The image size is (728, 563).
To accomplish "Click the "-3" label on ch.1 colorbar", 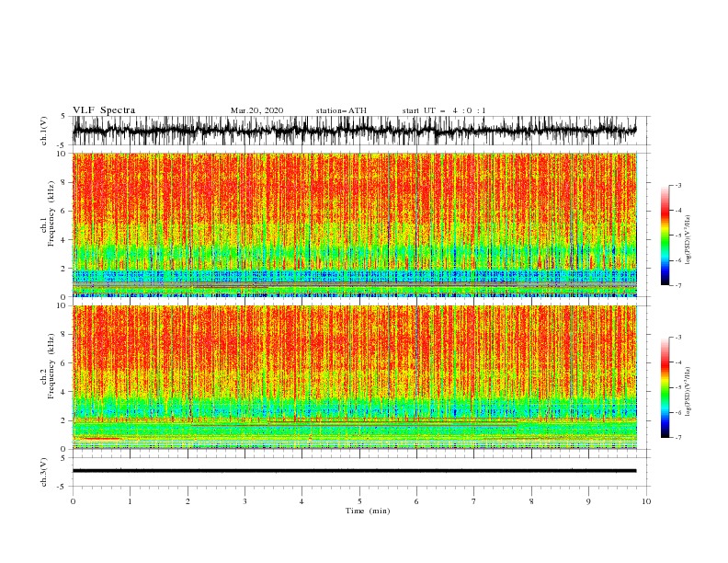I will pos(677,185).
